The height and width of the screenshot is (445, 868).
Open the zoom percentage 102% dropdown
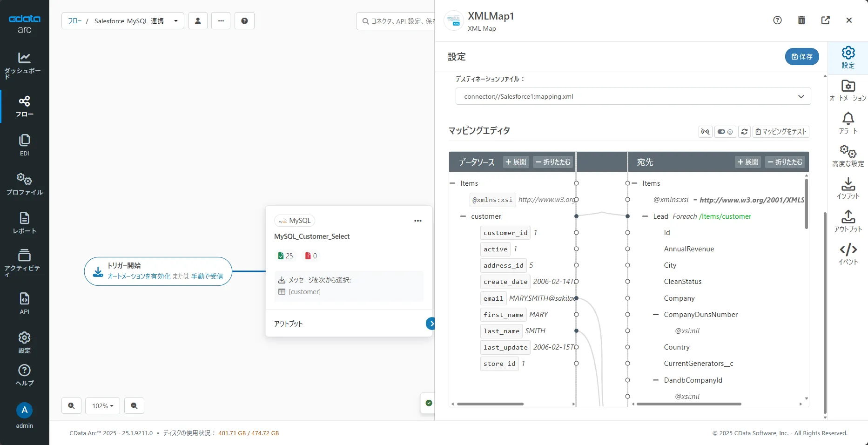[103, 406]
